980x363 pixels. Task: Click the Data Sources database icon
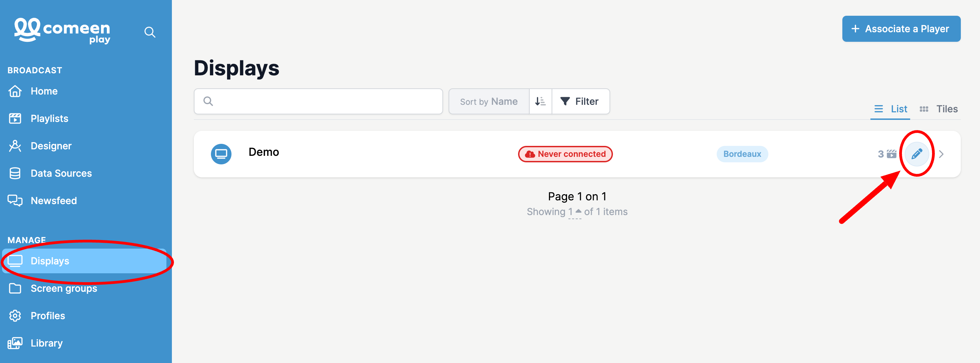pyautogui.click(x=15, y=174)
